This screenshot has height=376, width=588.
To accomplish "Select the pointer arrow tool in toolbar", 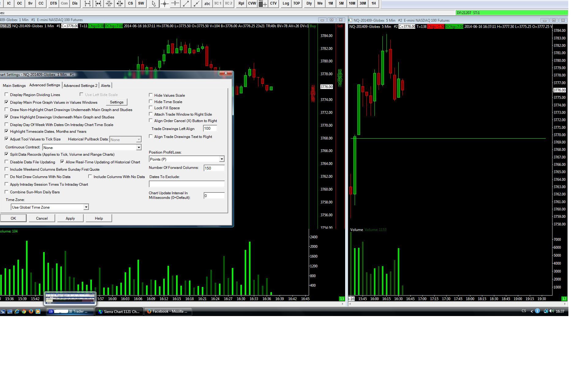I will (153, 4).
